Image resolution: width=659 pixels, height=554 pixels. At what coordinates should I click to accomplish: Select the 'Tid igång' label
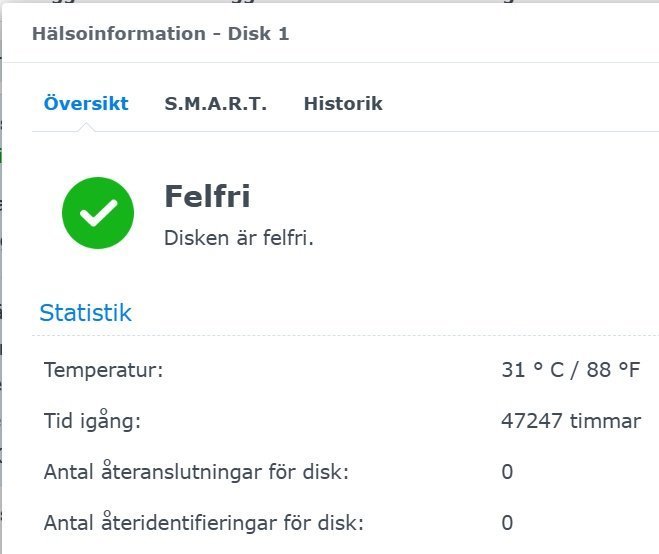[x=93, y=421]
